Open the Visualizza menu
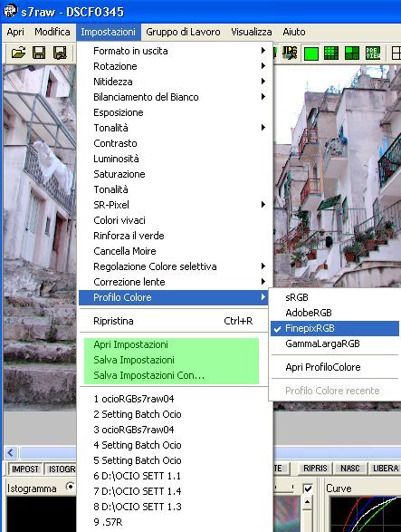The width and height of the screenshot is (401, 532). 252,32
